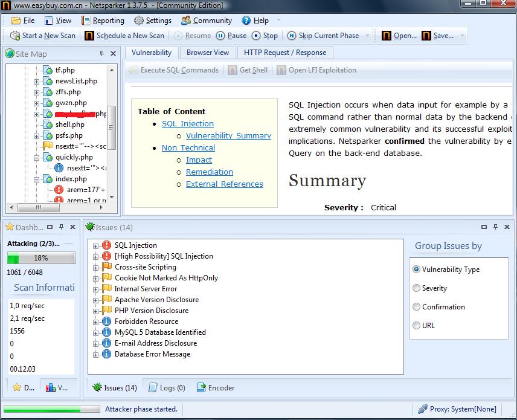Open the toolbar overflow dropdown after Save
The image size is (517, 420).
tap(462, 36)
